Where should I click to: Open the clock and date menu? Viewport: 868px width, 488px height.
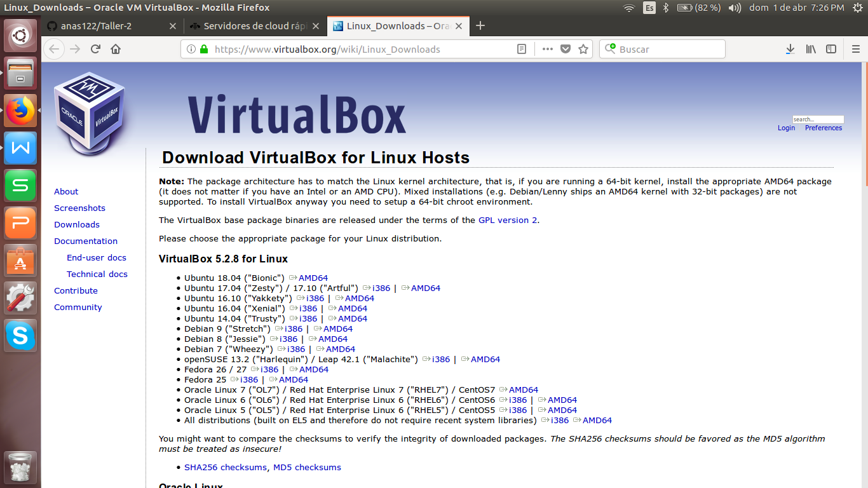coord(797,8)
